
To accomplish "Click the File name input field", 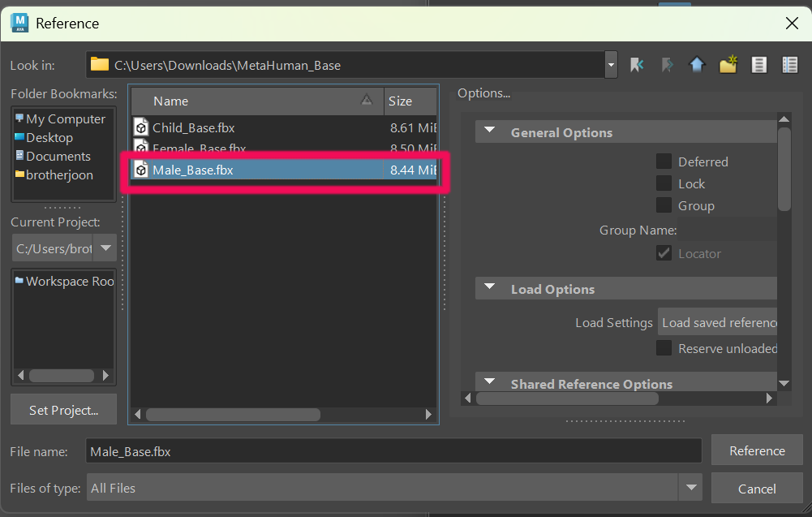I will [x=393, y=451].
